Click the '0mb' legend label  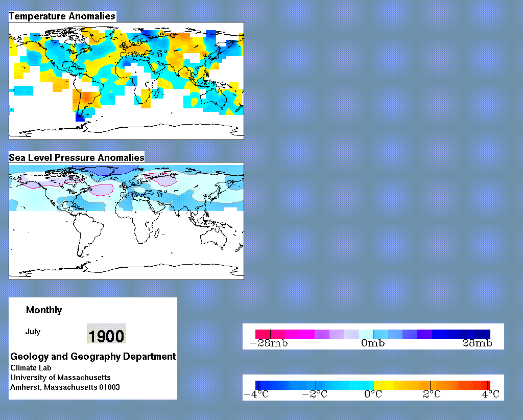point(373,343)
